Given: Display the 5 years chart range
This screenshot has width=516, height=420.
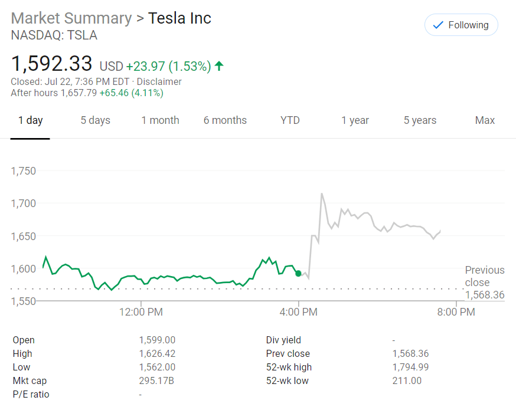Looking at the screenshot, I should 420,120.
